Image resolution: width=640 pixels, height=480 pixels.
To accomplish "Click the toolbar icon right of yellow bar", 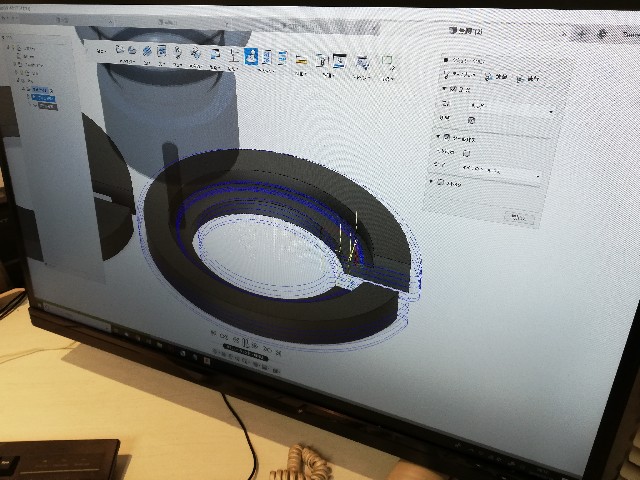I will click(322, 61).
